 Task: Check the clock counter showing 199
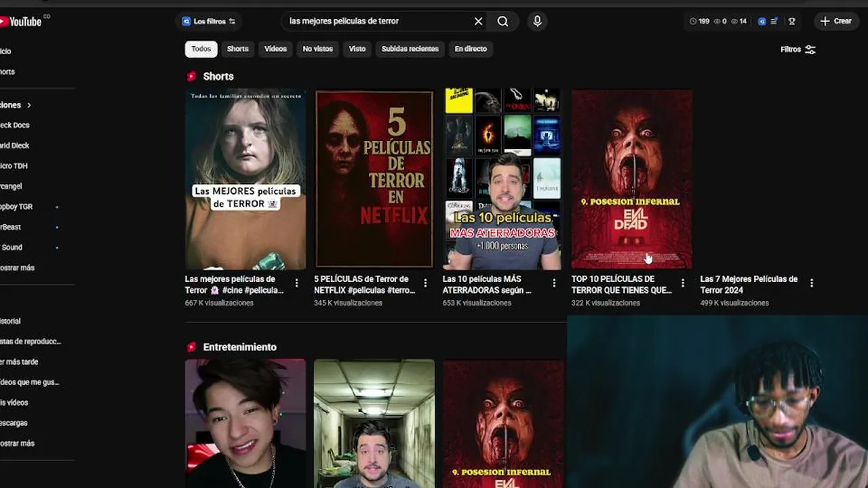point(699,22)
